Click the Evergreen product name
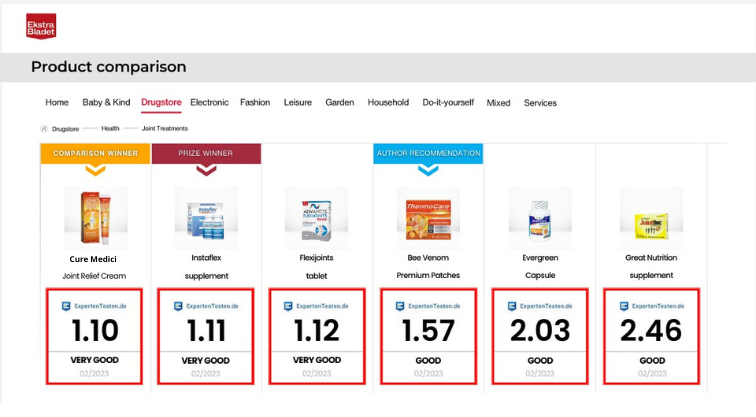This screenshot has height=417, width=756. tap(540, 258)
